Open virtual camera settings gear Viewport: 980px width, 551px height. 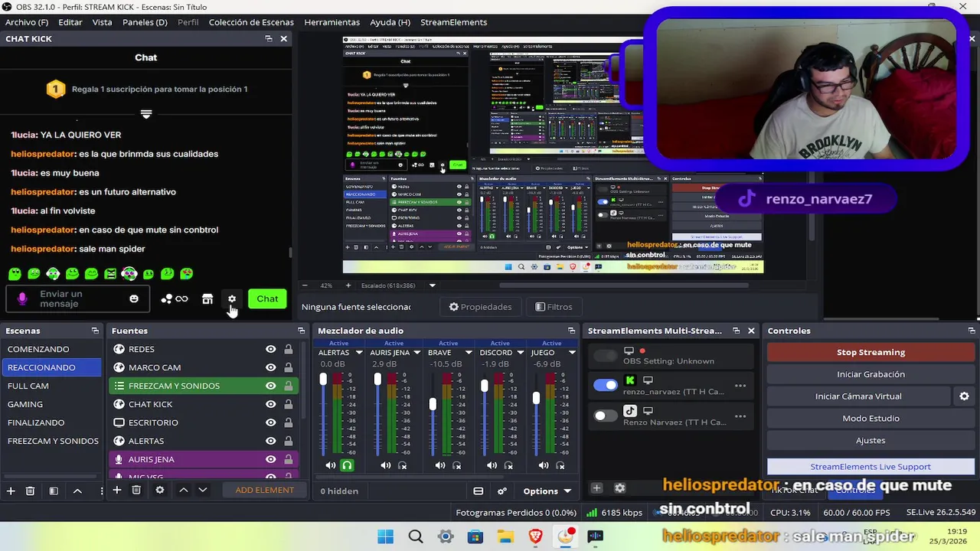coord(964,396)
